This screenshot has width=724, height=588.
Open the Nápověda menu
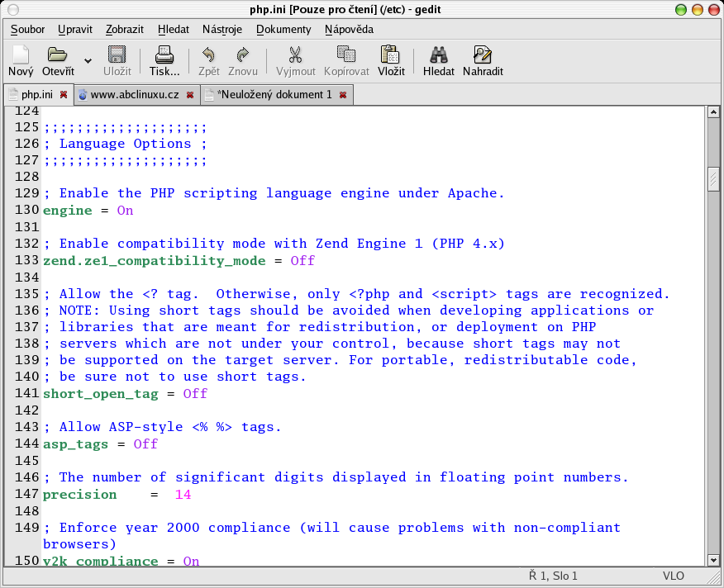tap(349, 30)
